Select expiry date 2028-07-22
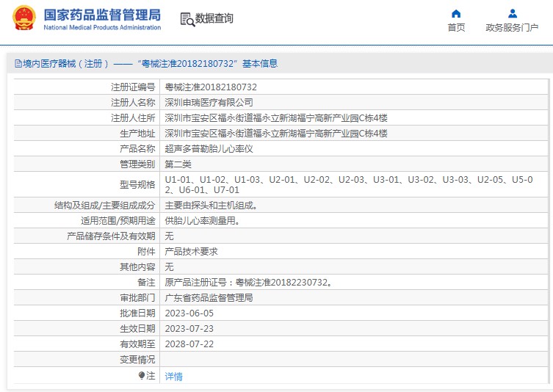Screen dimensions: 553x392 pyautogui.click(x=189, y=344)
